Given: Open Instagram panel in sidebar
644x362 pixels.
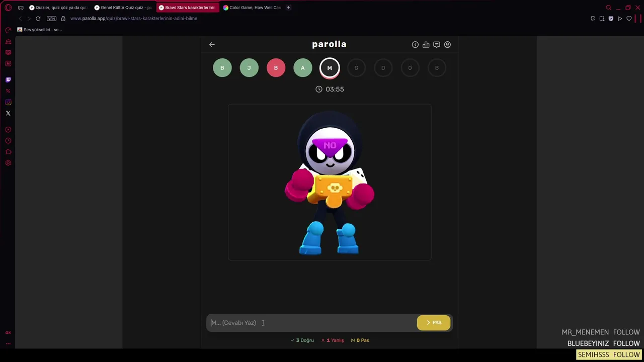Looking at the screenshot, I should pyautogui.click(x=8, y=102).
